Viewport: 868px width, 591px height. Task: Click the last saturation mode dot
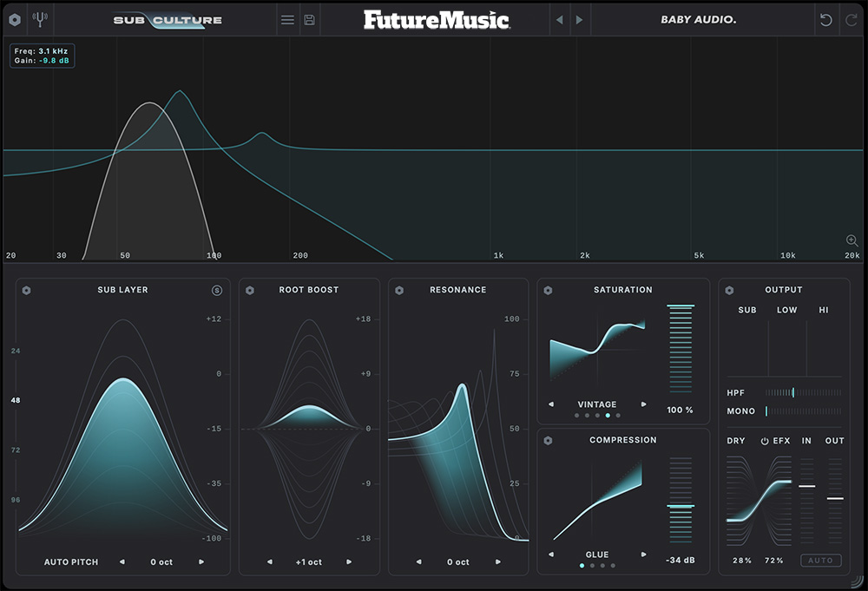click(x=618, y=415)
